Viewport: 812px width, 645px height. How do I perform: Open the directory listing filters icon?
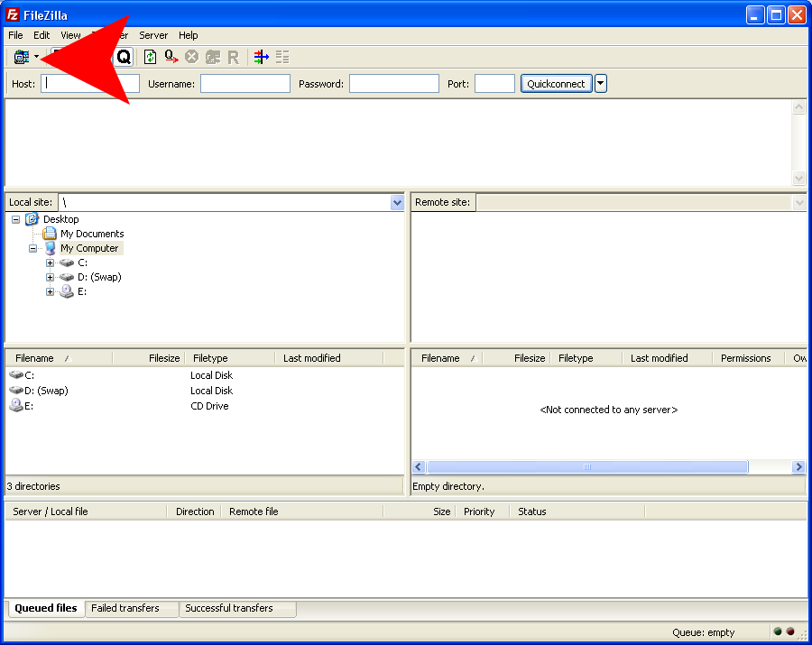point(262,57)
